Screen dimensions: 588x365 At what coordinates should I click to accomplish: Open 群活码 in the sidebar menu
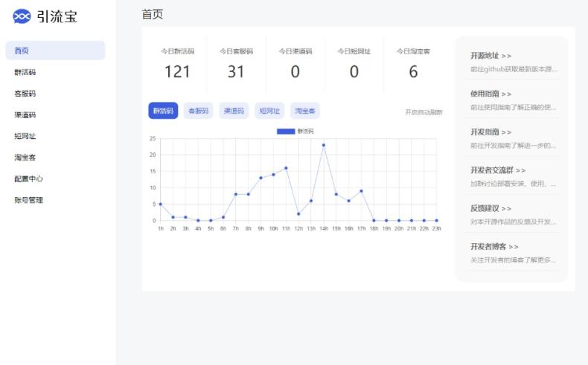tap(25, 72)
